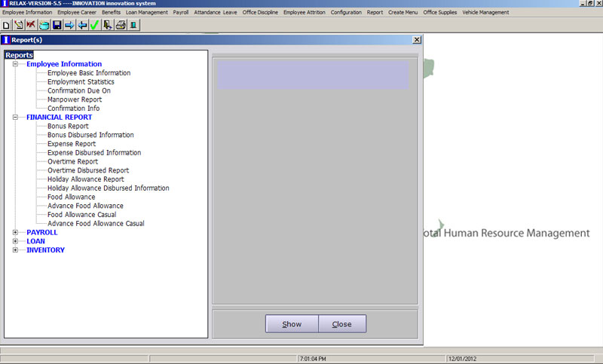Click the New blank page toolbar icon

pos(6,26)
